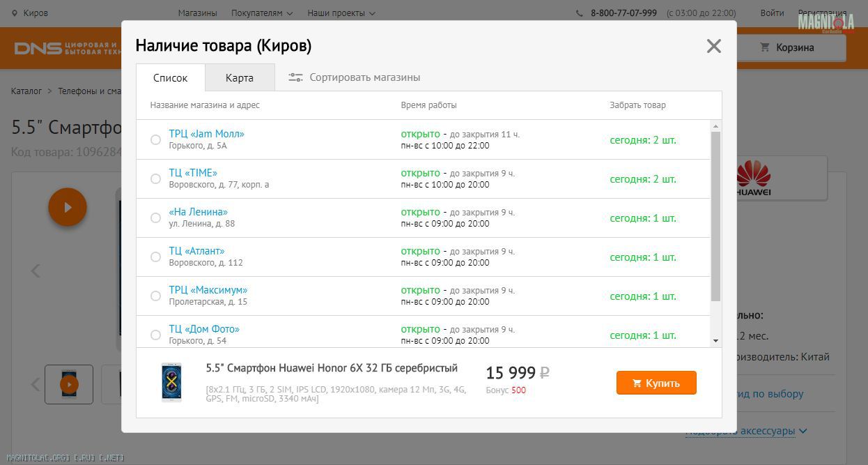Click the Huawei brand logo
The image size is (868, 465).
[x=754, y=178]
